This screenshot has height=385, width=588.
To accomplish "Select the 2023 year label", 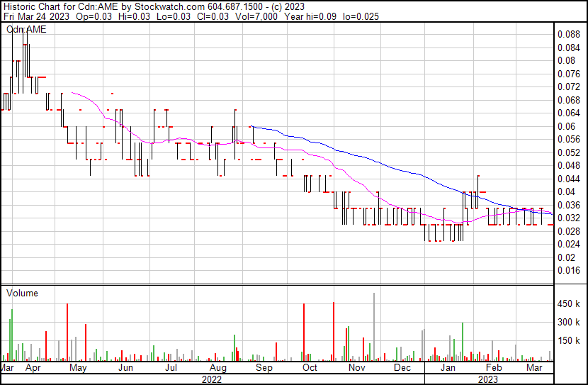I will click(x=487, y=379).
